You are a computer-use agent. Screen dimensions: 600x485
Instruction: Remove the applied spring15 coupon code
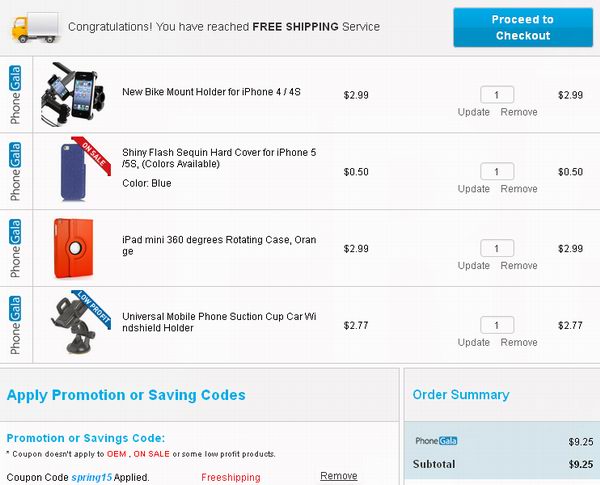click(339, 476)
